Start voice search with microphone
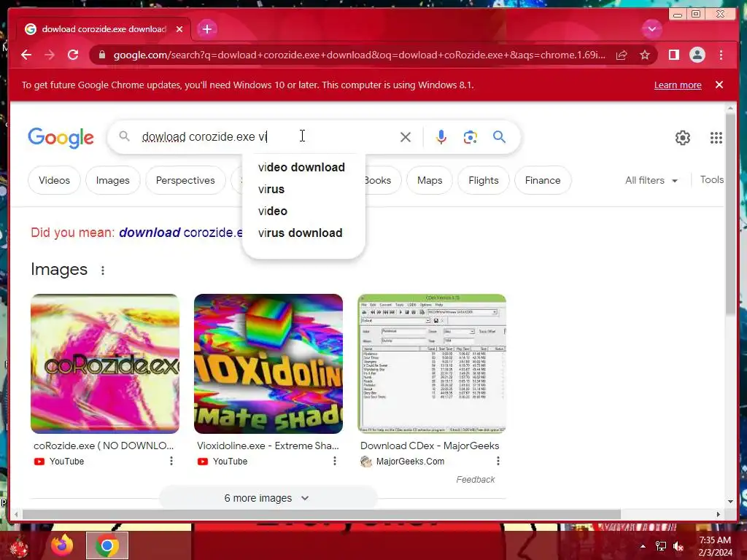Viewport: 747px width, 560px height. [x=441, y=137]
